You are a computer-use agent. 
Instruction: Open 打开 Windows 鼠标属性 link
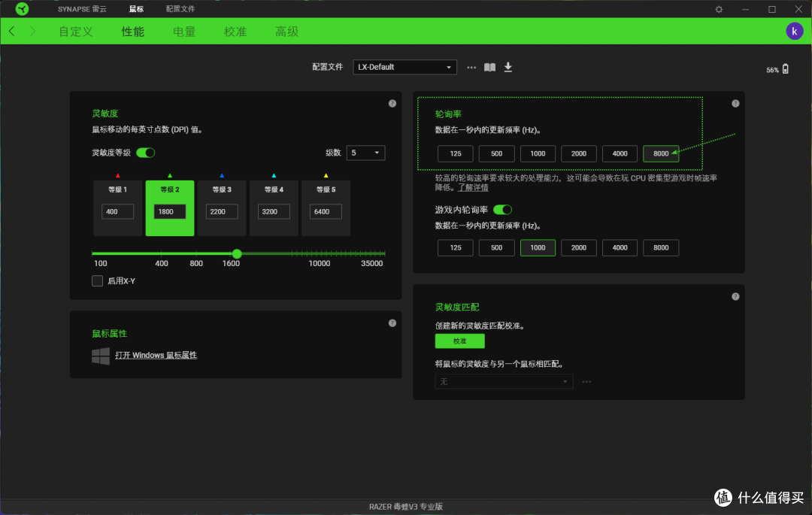(156, 356)
